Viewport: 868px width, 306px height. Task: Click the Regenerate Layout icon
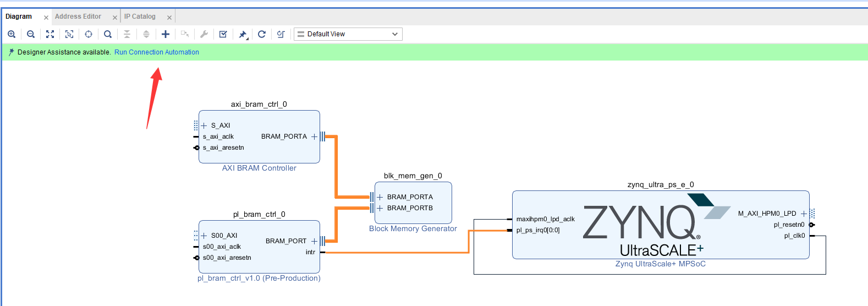pos(262,34)
